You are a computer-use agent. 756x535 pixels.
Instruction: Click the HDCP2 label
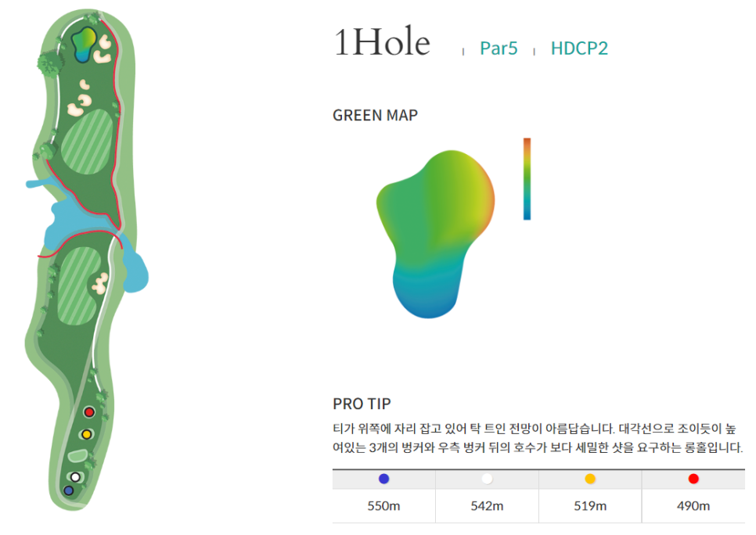[x=579, y=48]
